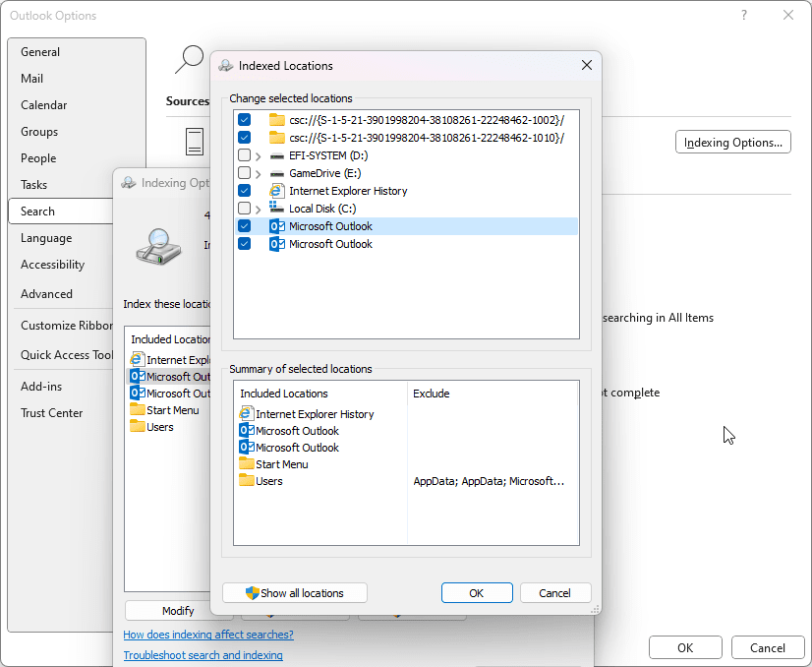Click the Users folder icon in the summary list
The width and height of the screenshot is (812, 667).
tap(245, 481)
